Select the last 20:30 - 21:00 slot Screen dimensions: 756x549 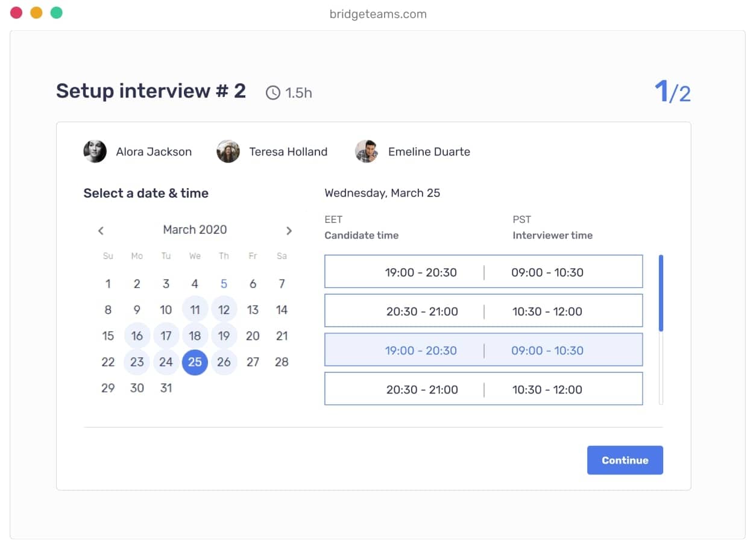click(484, 389)
